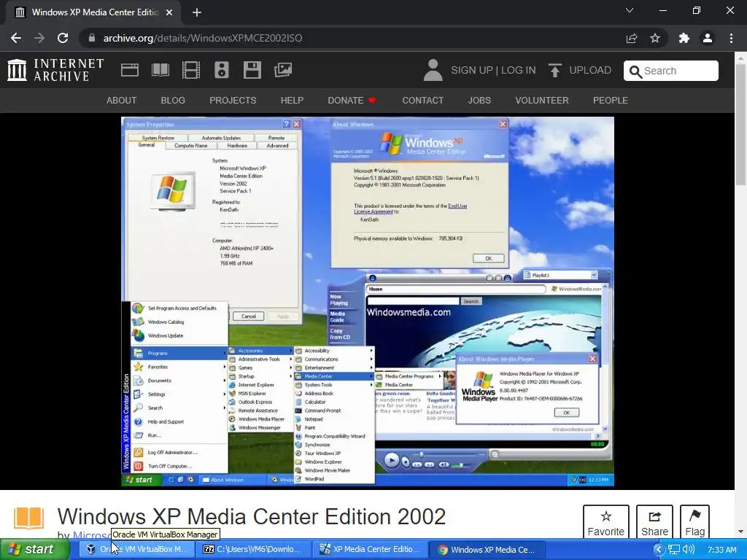Click the volume icon in system tray
Screen dimensions: 747x560
click(689, 550)
